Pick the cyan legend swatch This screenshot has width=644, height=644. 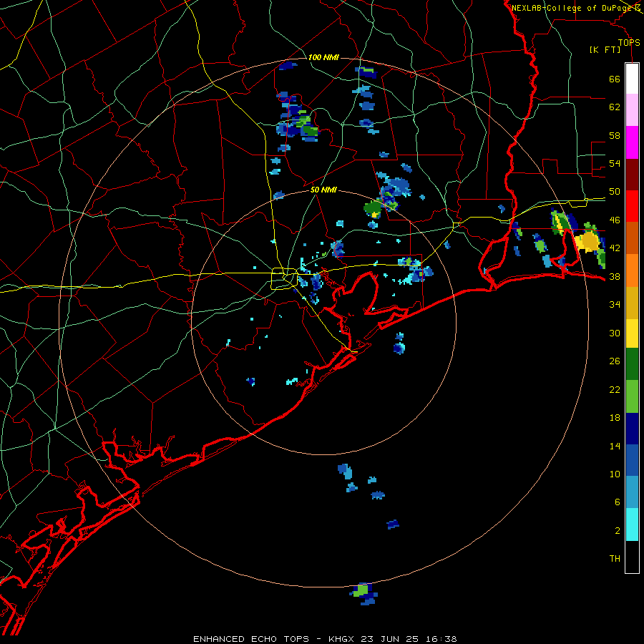(x=632, y=525)
